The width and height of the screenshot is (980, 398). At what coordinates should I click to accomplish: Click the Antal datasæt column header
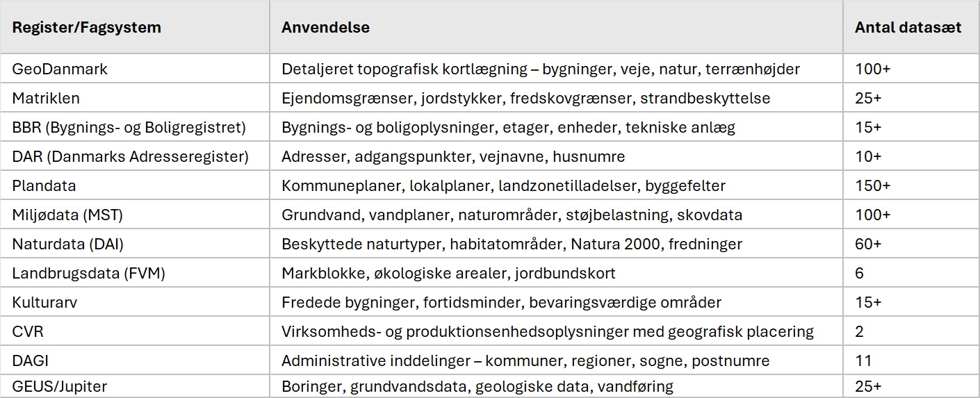(908, 28)
